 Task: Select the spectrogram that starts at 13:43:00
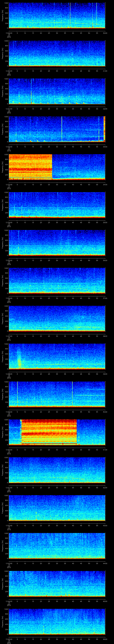pos(57,546)
